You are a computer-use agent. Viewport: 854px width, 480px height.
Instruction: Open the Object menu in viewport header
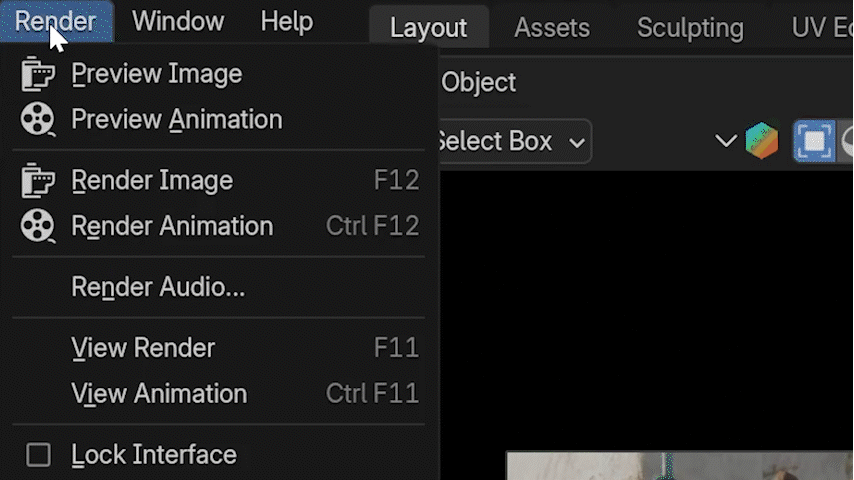pos(478,82)
